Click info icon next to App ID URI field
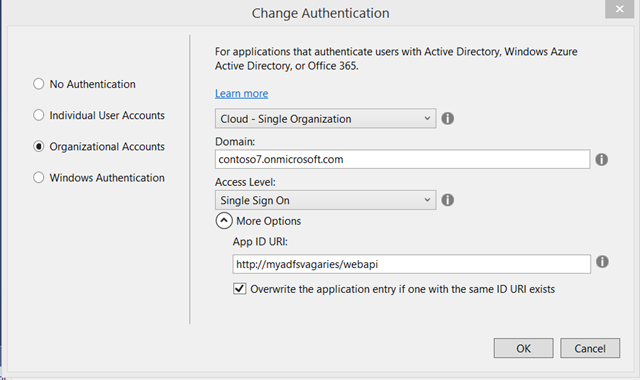 (x=602, y=262)
